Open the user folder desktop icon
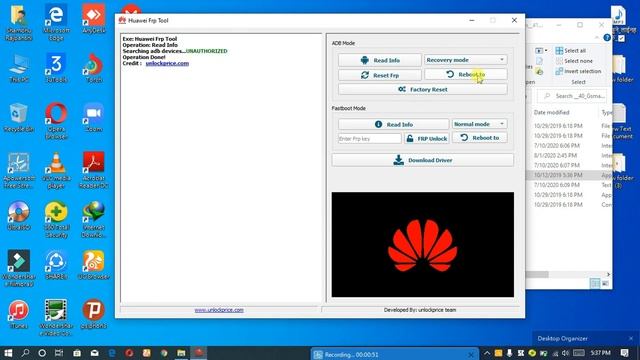 (19, 22)
